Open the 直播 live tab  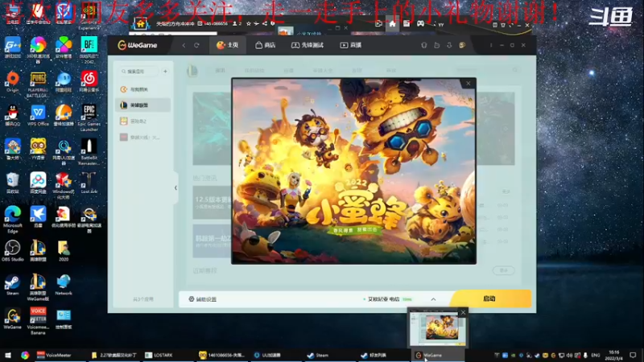click(351, 45)
